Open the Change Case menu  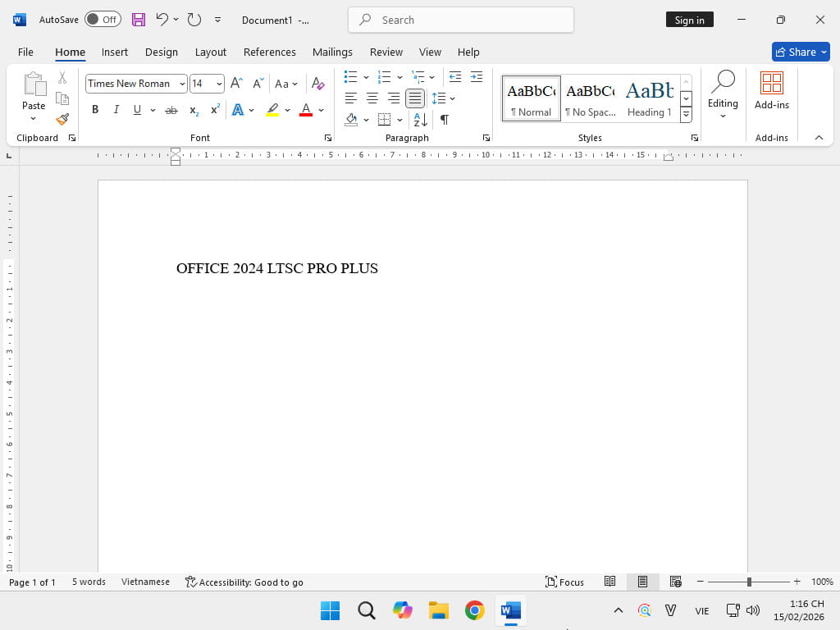286,84
